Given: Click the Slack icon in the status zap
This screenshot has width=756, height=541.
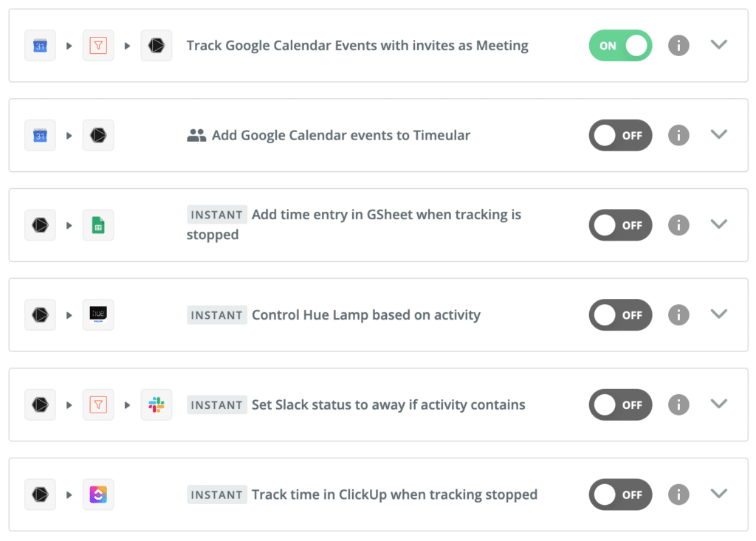Looking at the screenshot, I should tap(157, 405).
